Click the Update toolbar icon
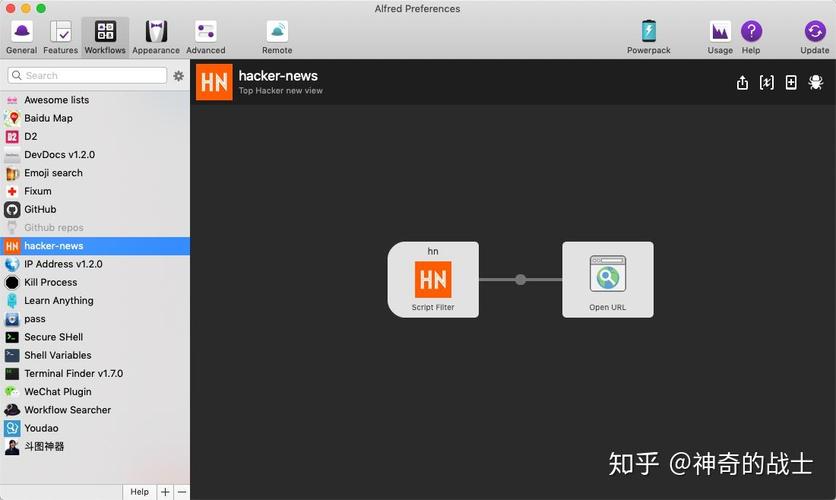 pos(815,31)
